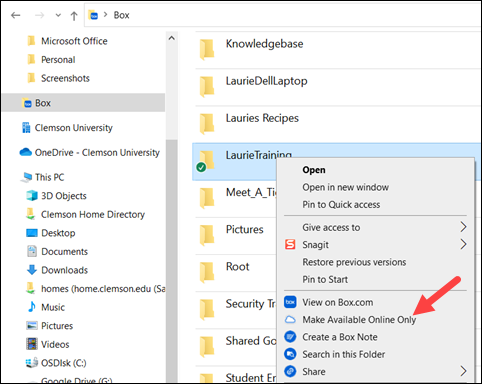
Task: Open OSDisk (C:) drive
Action: (x=63, y=363)
